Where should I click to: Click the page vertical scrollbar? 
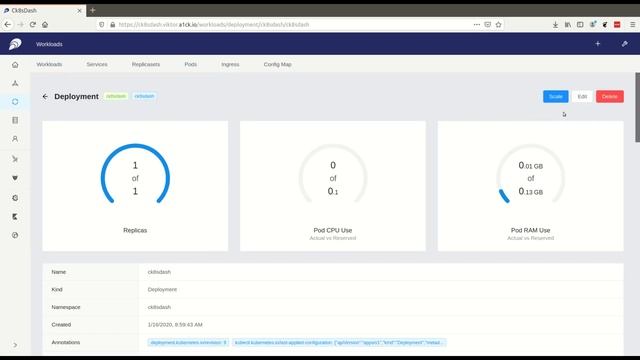click(637, 107)
